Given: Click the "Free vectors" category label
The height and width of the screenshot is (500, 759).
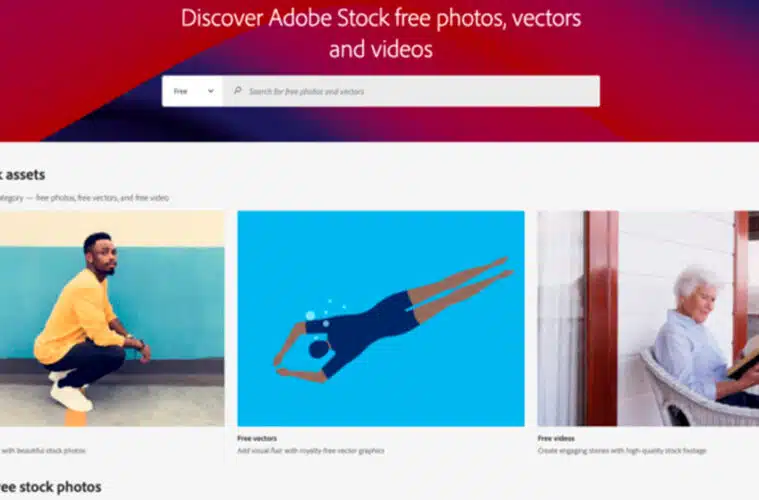Looking at the screenshot, I should click(257, 438).
